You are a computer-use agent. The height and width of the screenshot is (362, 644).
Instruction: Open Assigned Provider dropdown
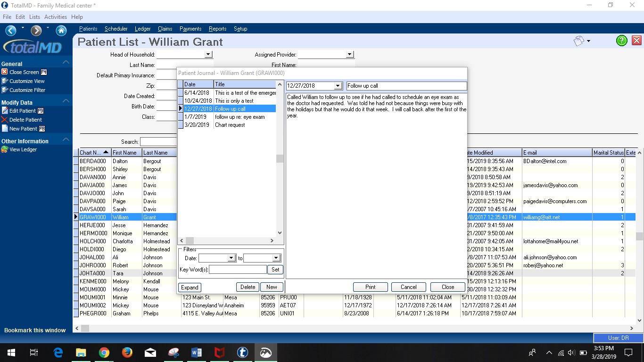(x=350, y=55)
